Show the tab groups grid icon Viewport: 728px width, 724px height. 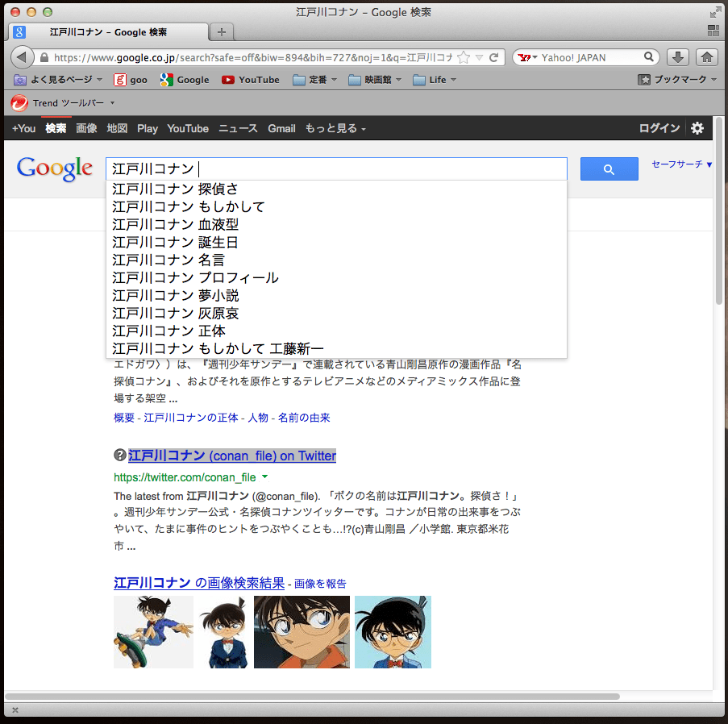pos(713,31)
